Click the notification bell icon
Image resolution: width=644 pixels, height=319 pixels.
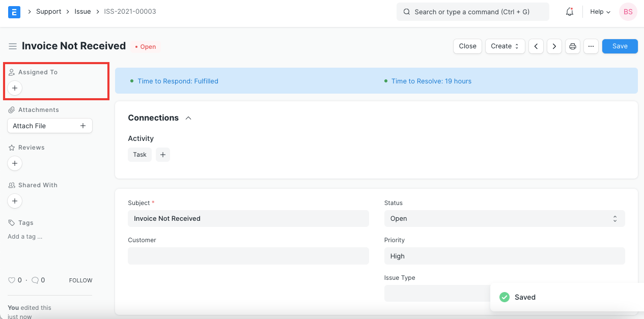pos(569,11)
